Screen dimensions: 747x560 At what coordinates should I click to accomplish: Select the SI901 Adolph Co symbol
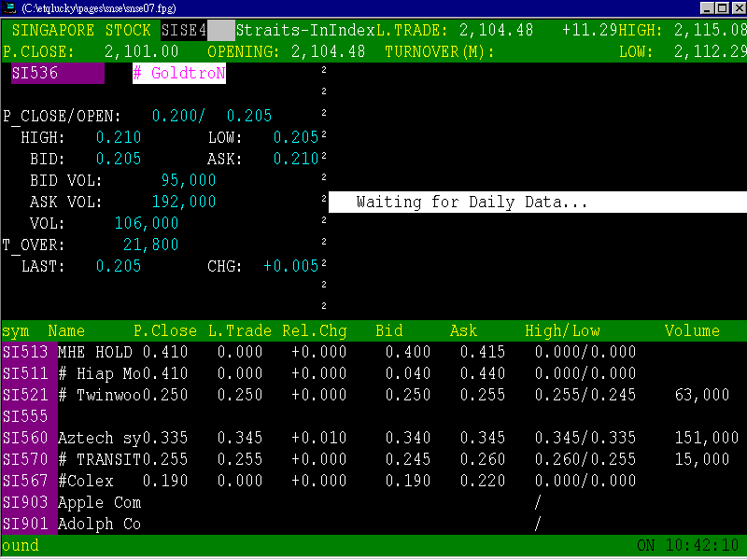point(25,525)
